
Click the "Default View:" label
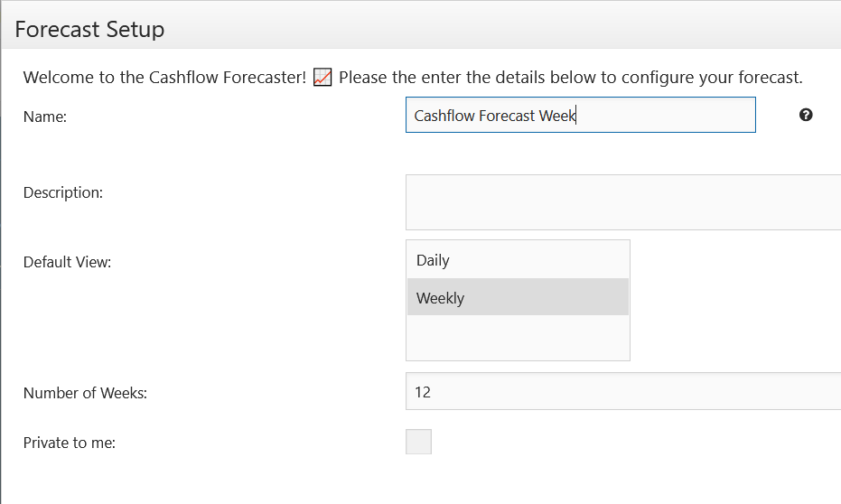pyautogui.click(x=67, y=262)
